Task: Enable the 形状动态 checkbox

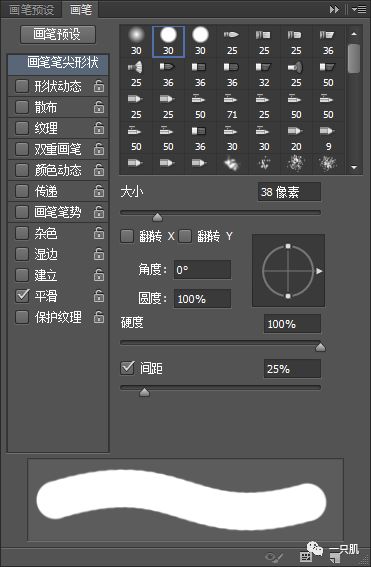Action: tap(22, 86)
